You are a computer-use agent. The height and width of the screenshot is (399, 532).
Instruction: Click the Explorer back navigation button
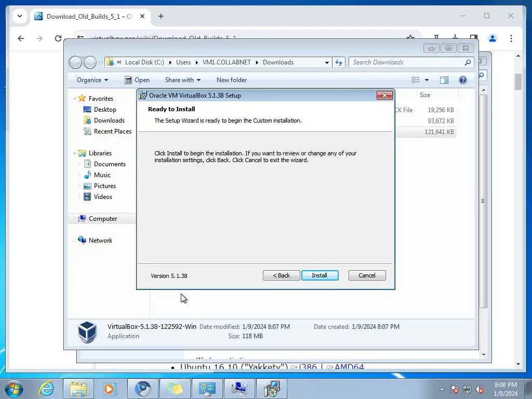click(x=75, y=62)
